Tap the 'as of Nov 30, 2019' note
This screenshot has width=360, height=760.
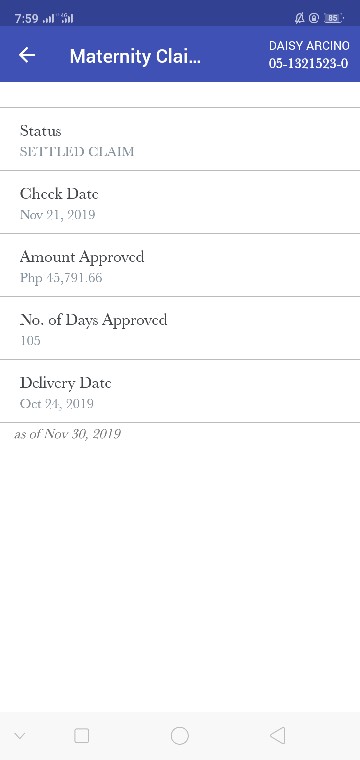67,434
